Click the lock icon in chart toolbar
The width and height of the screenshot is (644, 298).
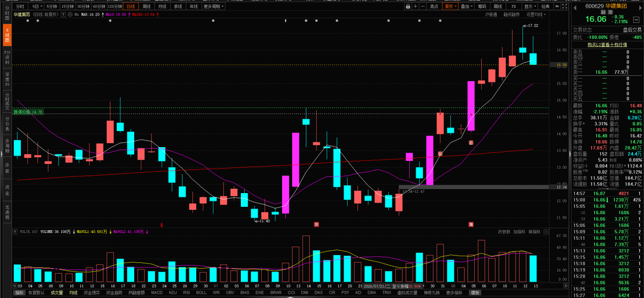(x=408, y=7)
